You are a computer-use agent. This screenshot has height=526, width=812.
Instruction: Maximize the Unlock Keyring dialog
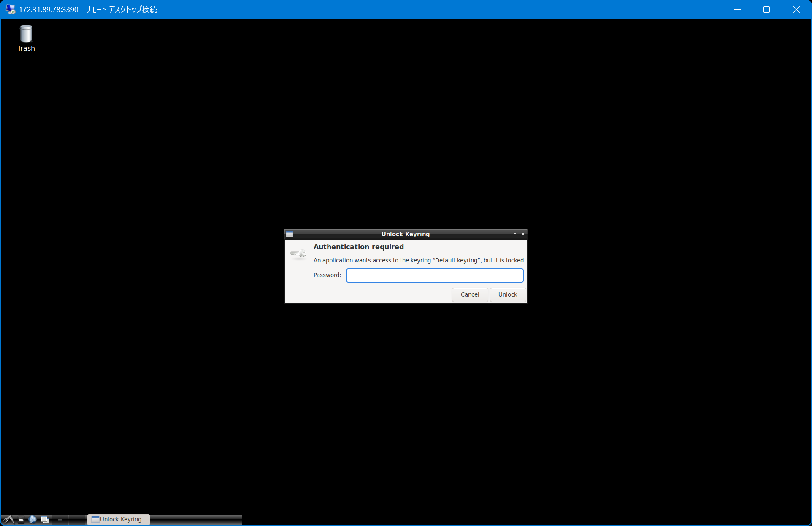[515, 234]
